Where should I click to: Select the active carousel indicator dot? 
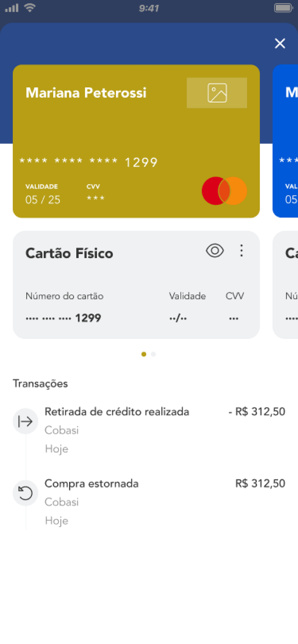[x=144, y=354]
